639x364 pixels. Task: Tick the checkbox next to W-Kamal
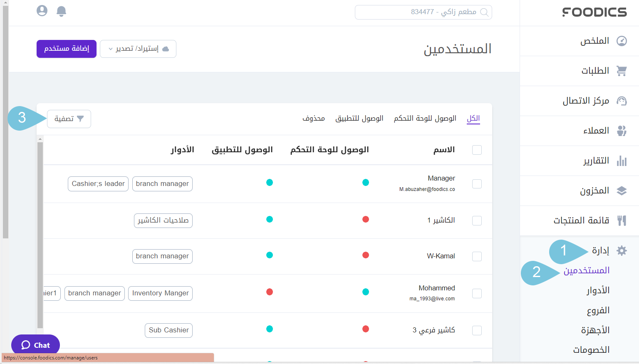point(476,256)
